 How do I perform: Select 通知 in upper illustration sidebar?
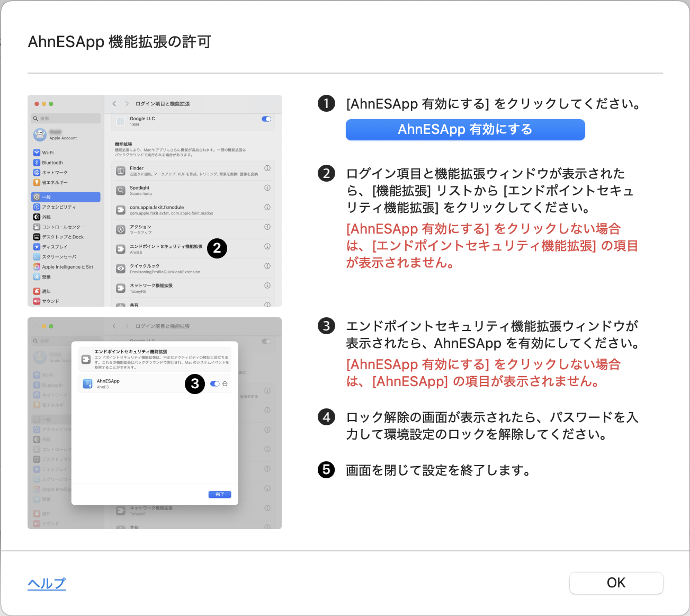(x=66, y=291)
